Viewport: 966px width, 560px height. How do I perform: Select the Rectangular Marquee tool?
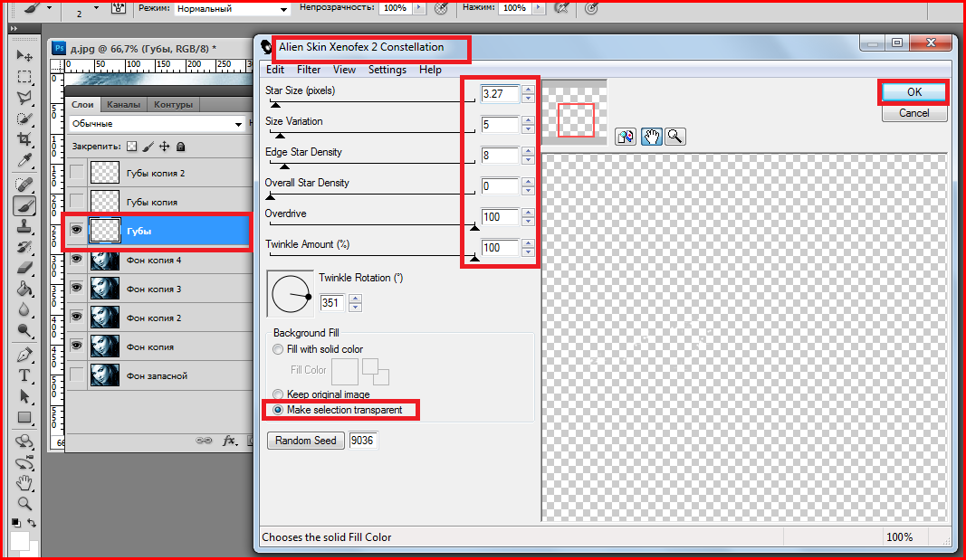coord(24,77)
